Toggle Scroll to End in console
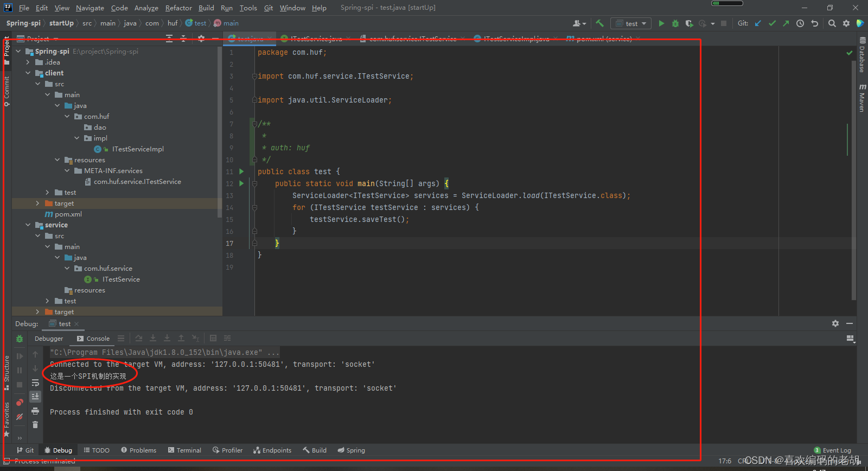Screen dimensions: 868x471 35,397
